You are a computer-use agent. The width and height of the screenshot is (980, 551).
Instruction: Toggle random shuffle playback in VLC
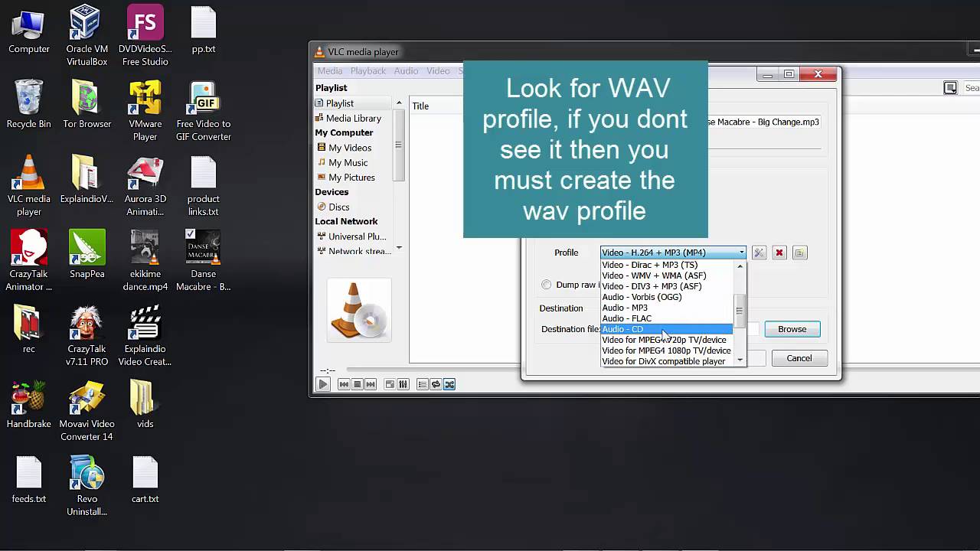[449, 384]
